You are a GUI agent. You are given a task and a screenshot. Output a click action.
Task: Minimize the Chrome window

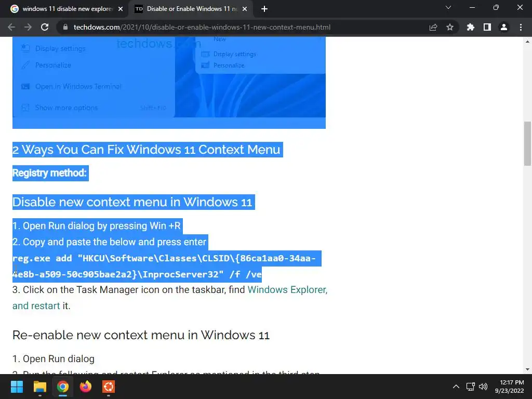pos(472,7)
